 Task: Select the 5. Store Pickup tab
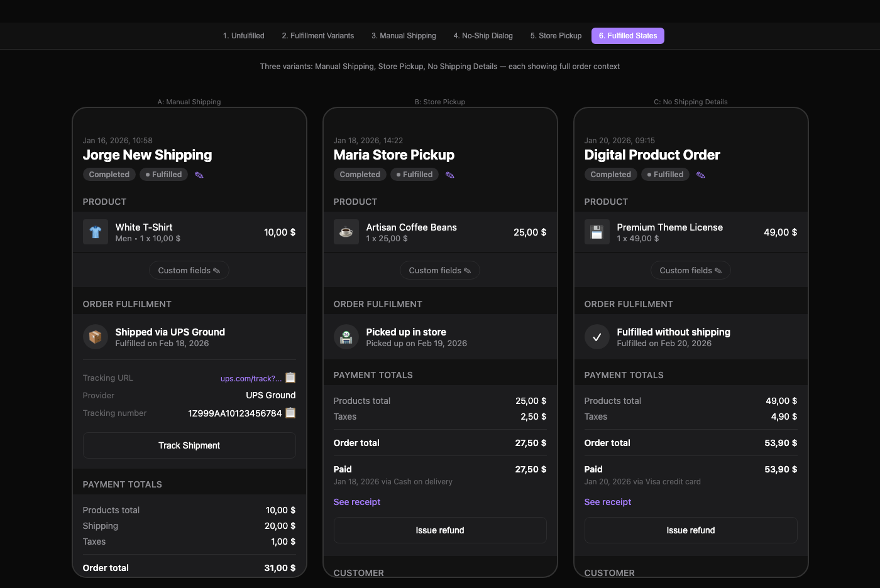(556, 36)
